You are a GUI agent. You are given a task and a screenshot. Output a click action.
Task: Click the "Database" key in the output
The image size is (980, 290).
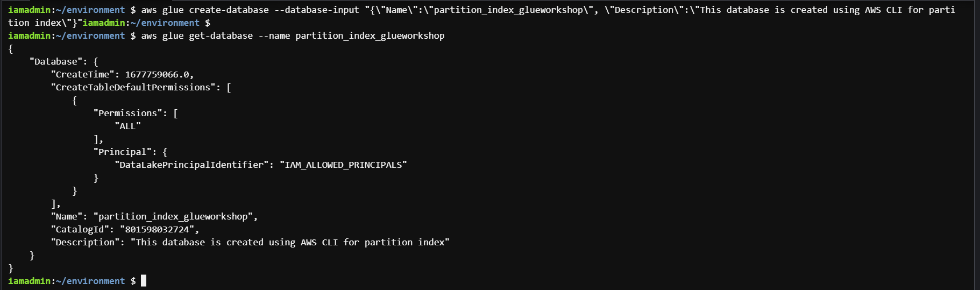point(55,61)
